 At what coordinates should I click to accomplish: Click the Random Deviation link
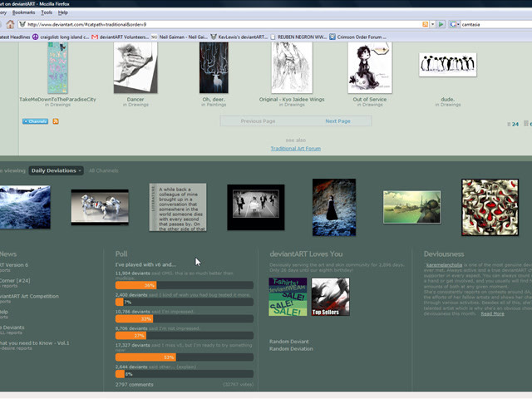pos(291,349)
